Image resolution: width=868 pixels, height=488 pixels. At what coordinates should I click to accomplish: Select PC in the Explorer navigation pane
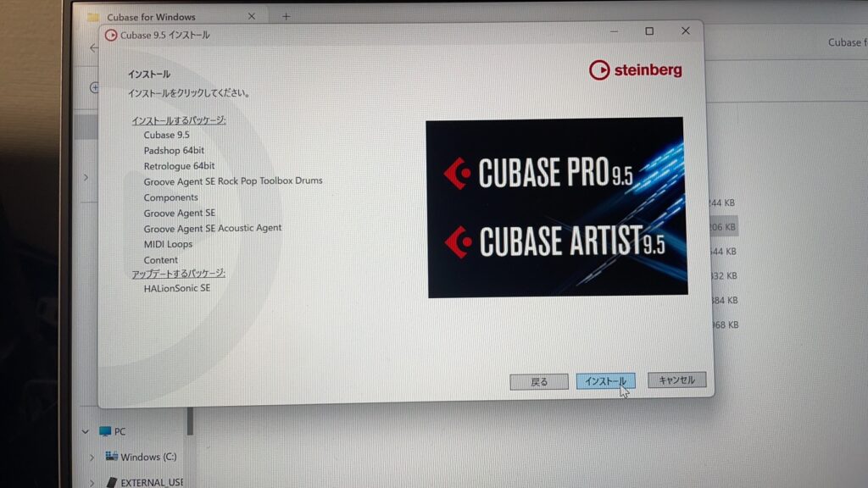(120, 431)
